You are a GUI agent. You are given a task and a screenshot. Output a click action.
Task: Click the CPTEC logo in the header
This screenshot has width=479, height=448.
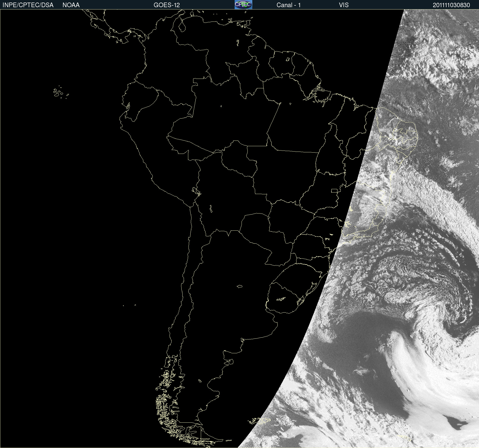243,5
